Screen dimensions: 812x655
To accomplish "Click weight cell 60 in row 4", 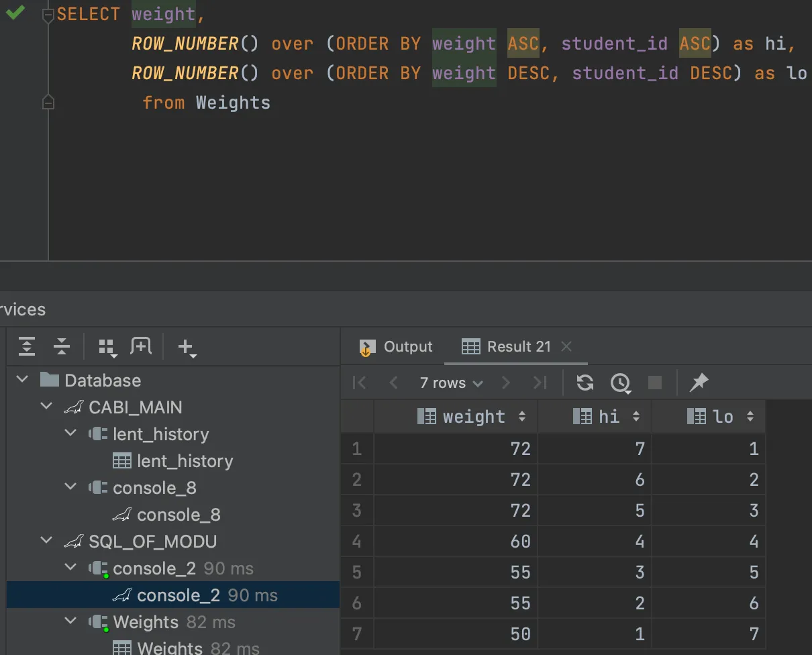I will (x=455, y=541).
